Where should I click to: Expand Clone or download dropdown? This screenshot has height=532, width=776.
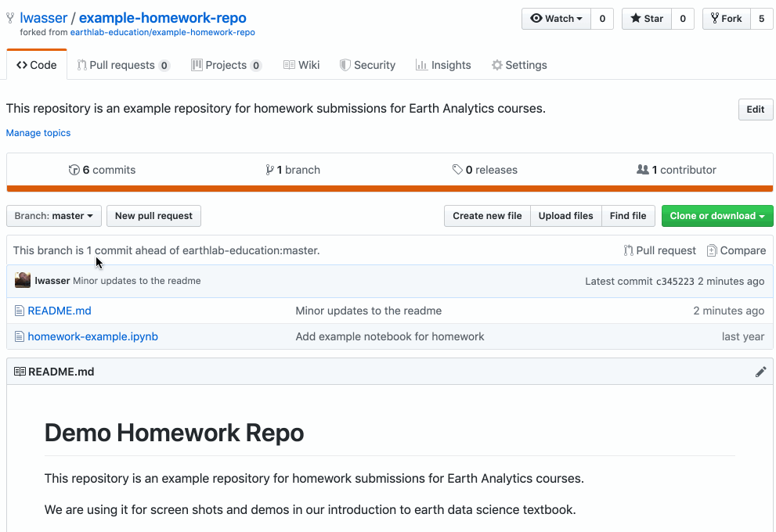pyautogui.click(x=717, y=216)
